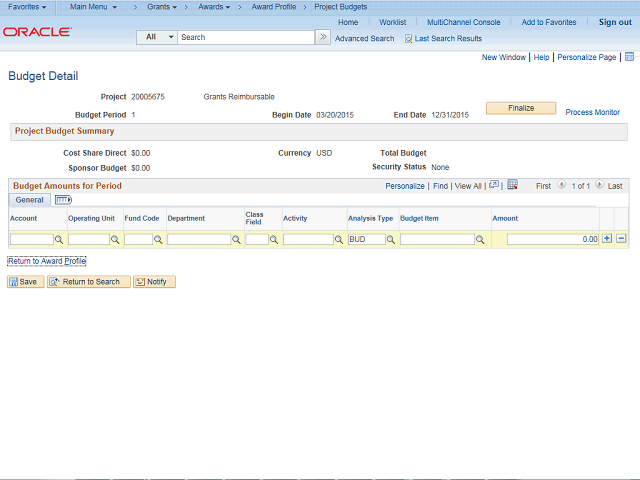Click the Return to Search button
Image resolution: width=640 pixels, height=480 pixels.
pyautogui.click(x=89, y=282)
